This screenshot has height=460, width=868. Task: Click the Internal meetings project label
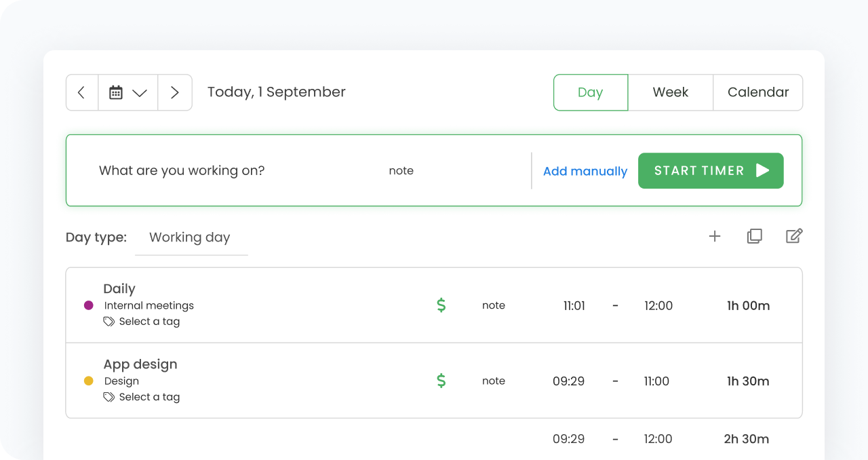[x=149, y=305]
